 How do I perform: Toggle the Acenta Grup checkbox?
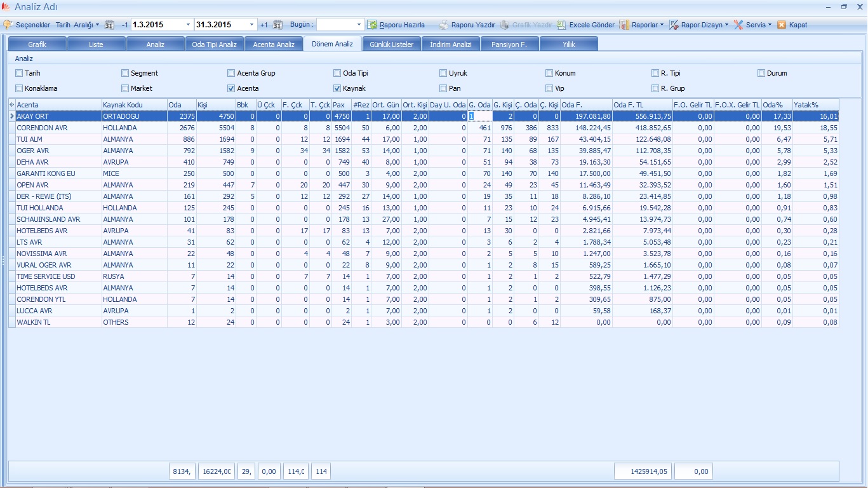231,73
